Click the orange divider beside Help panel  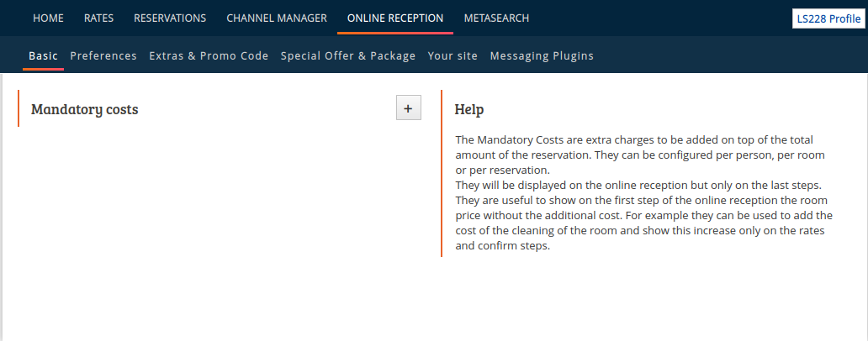pos(442,173)
